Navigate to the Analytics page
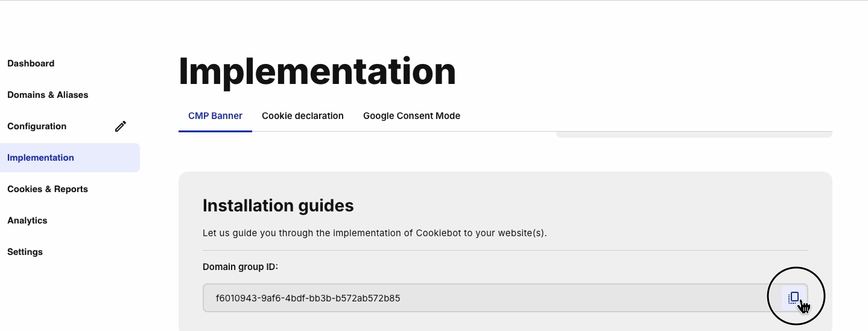 [x=27, y=220]
